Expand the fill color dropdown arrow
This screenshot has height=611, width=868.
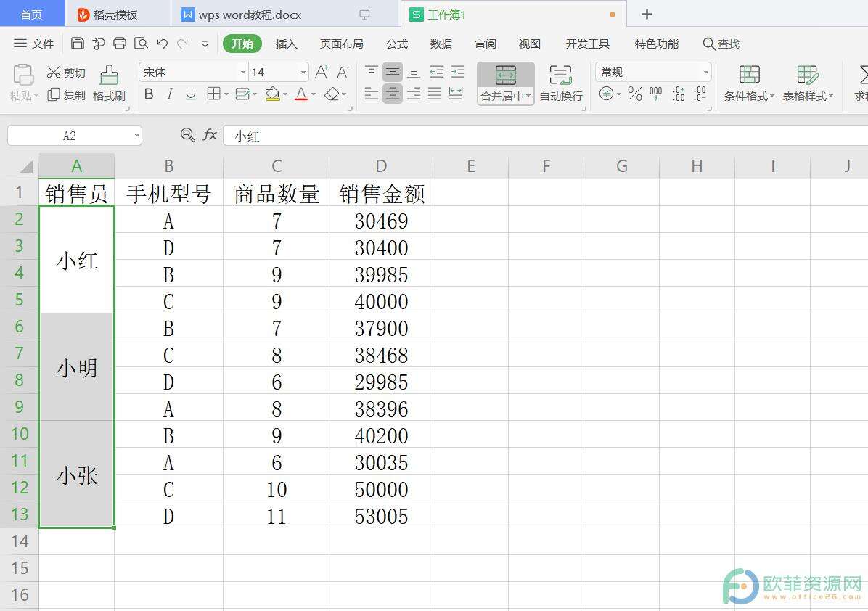(285, 94)
